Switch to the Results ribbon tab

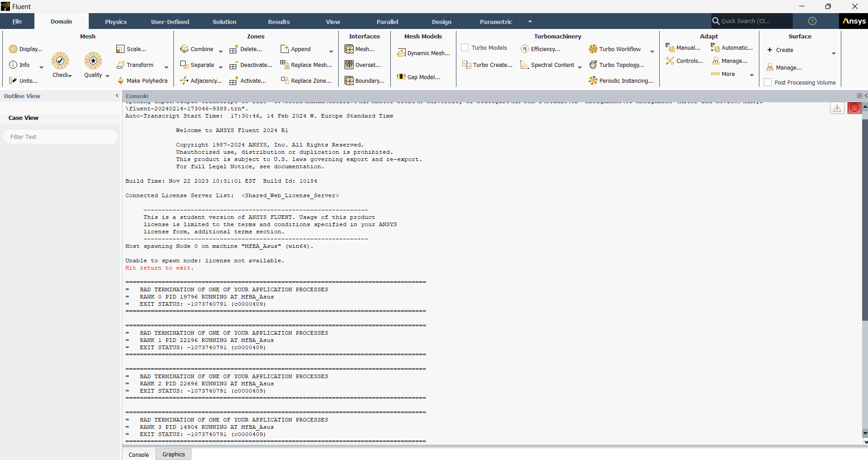pos(279,21)
